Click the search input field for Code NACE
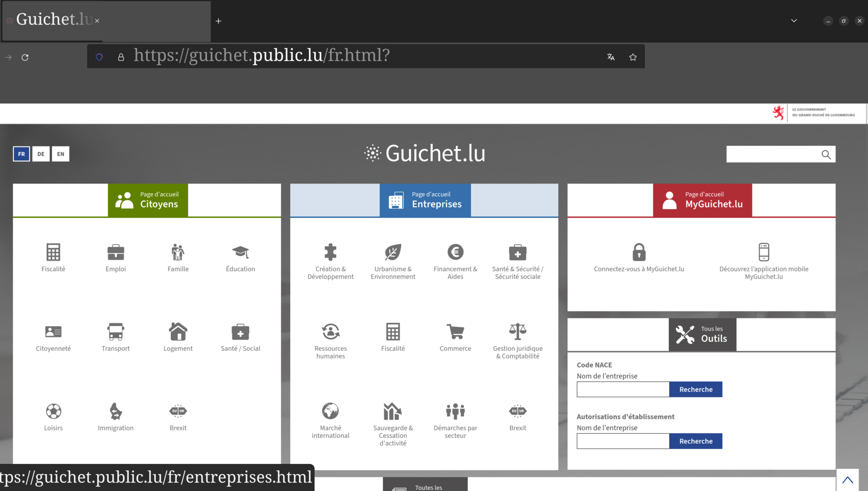This screenshot has height=491, width=868. click(623, 389)
